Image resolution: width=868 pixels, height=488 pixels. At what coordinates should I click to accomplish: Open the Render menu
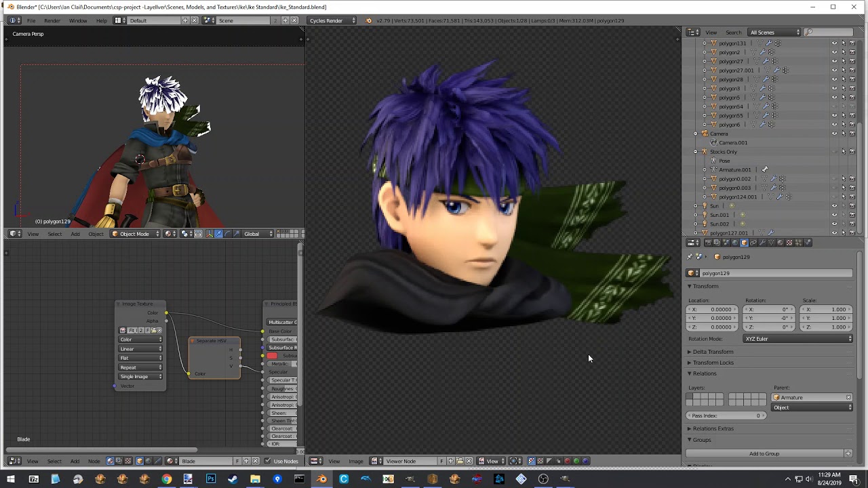[x=52, y=20]
